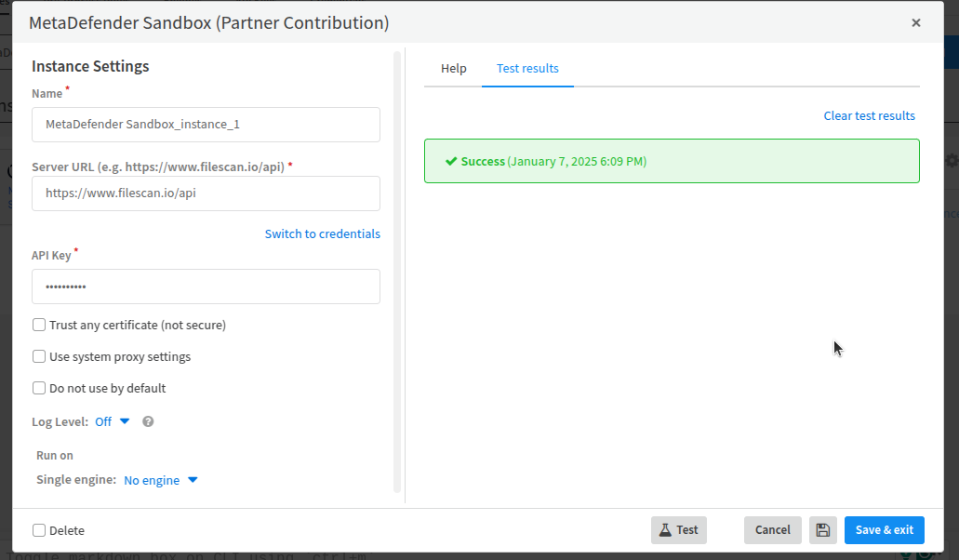This screenshot has height=560, width=959.
Task: Click Save & exit button
Action: click(x=885, y=530)
